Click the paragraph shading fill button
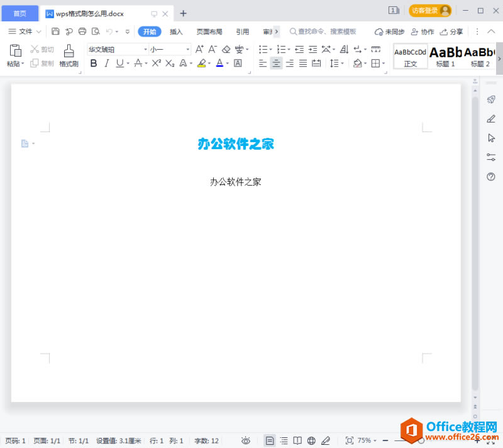Screen dimensions: 503x448 tap(357, 63)
